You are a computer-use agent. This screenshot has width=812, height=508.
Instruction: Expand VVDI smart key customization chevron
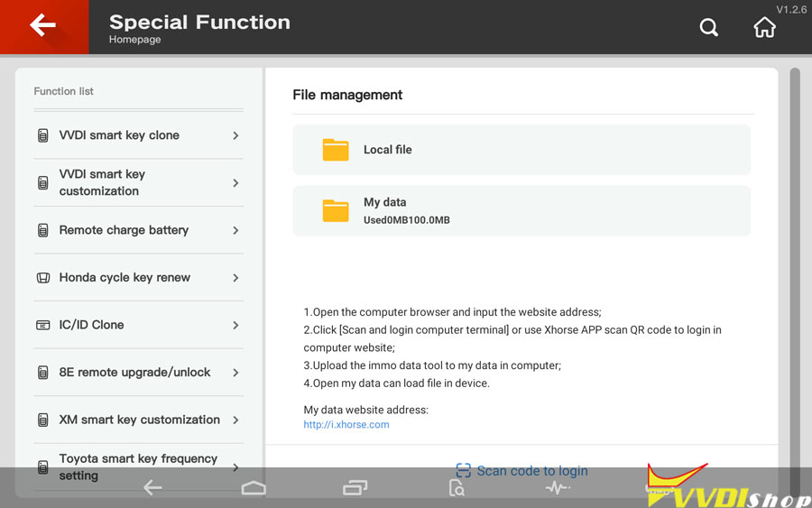point(235,183)
